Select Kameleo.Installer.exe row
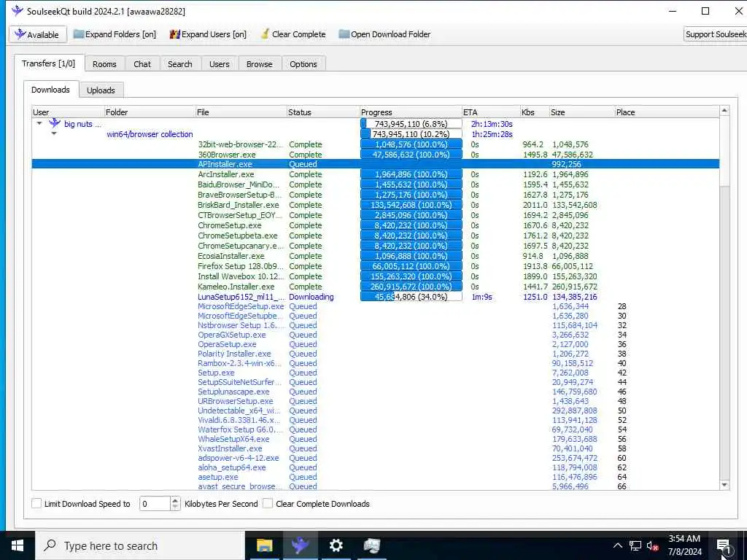Image resolution: width=747 pixels, height=560 pixels. 376,287
